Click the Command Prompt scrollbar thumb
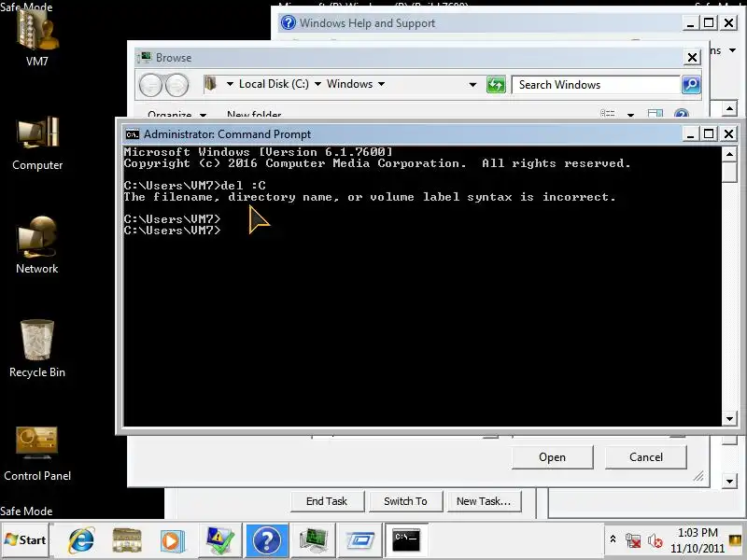Screen dimensions: 747x560 coord(729,173)
